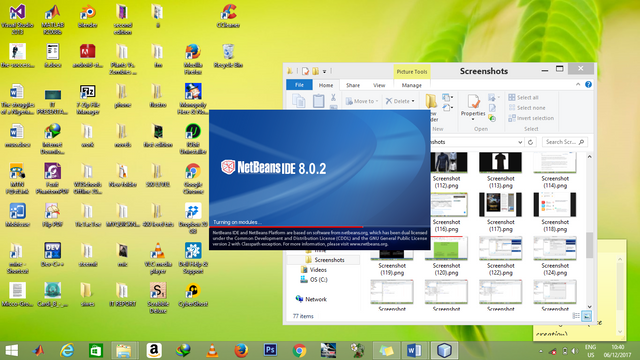This screenshot has height=360, width=640.
Task: Expand the Delete dropdown arrow
Action: pos(413,101)
